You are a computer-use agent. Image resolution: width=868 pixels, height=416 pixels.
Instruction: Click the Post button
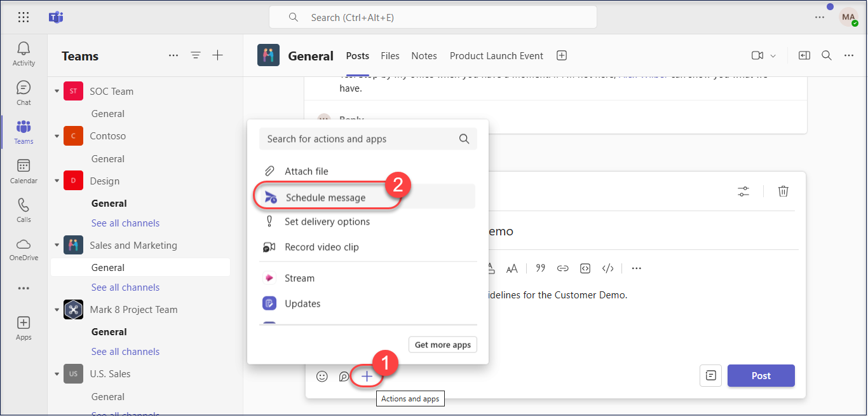pyautogui.click(x=761, y=375)
